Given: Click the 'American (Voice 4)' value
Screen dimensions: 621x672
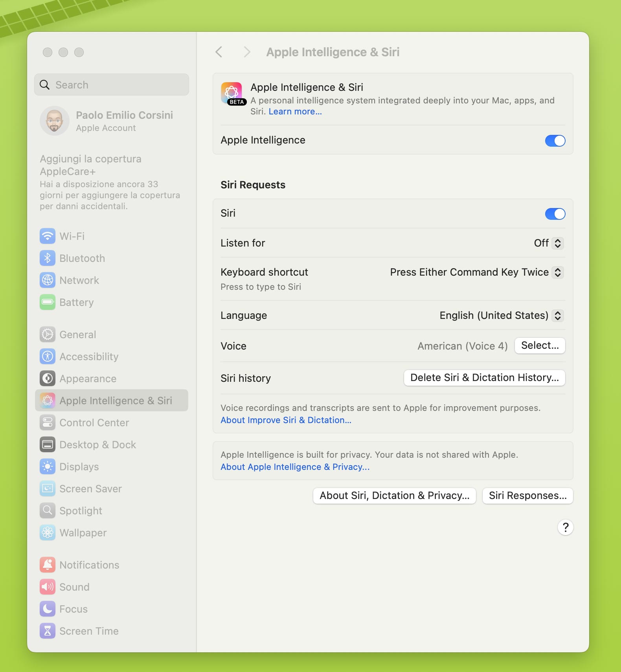Looking at the screenshot, I should click(x=463, y=346).
